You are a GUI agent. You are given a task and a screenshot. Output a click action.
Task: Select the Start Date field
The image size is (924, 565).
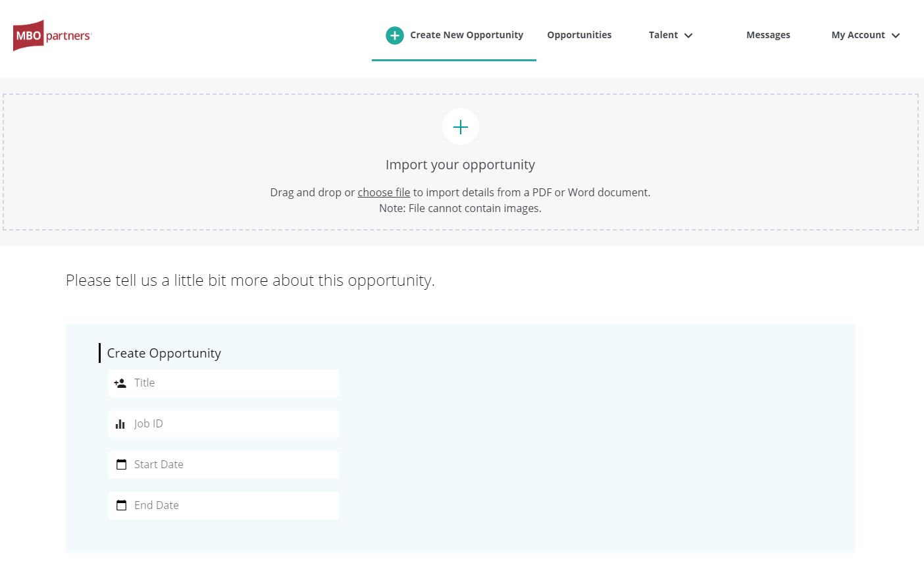[x=224, y=465]
